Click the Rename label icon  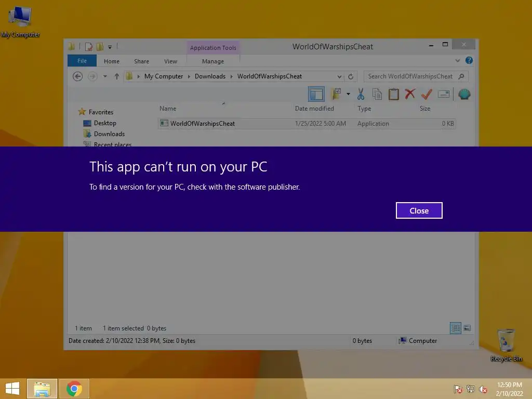[444, 94]
